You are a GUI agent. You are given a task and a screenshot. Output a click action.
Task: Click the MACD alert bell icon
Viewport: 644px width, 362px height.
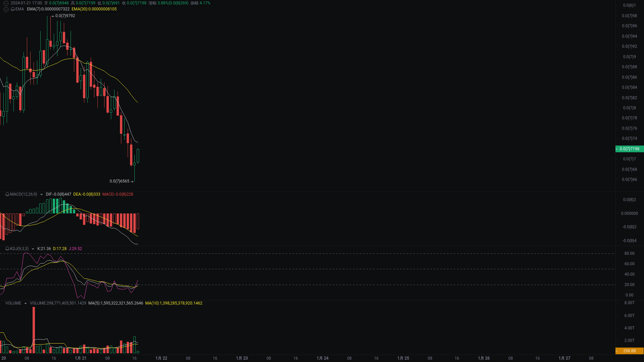point(7,194)
